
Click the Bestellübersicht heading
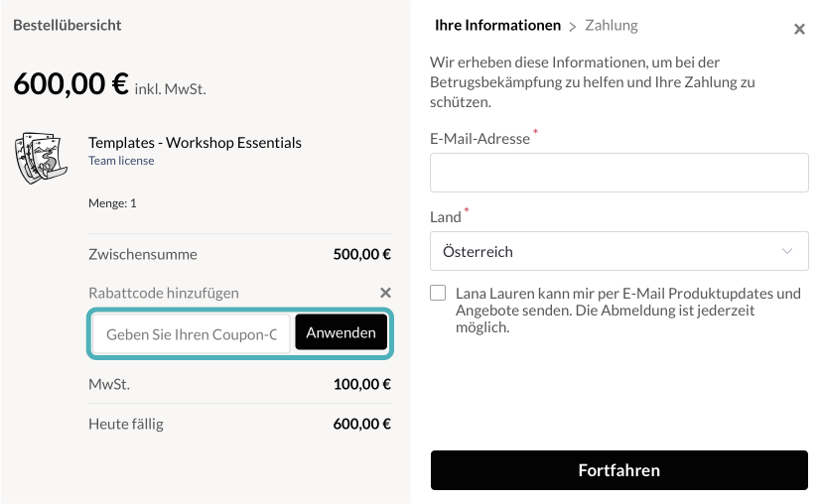click(x=68, y=25)
